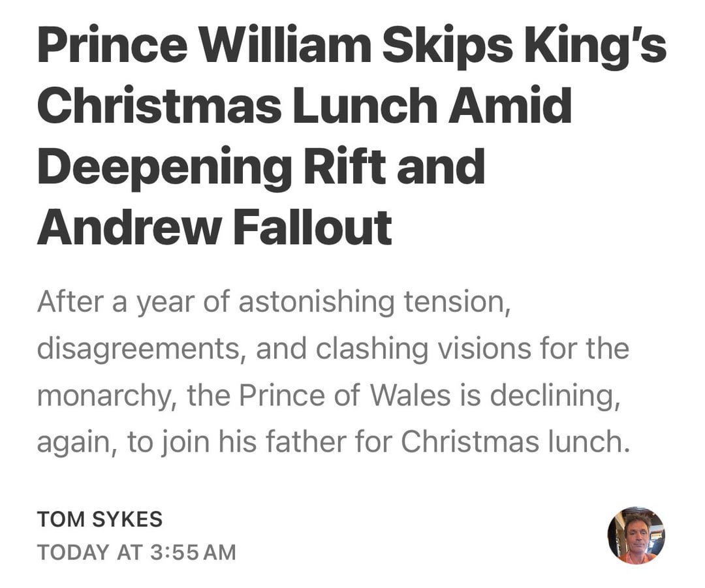
Task: Click 'astonishing tension' in the summary
Action: tap(373, 302)
